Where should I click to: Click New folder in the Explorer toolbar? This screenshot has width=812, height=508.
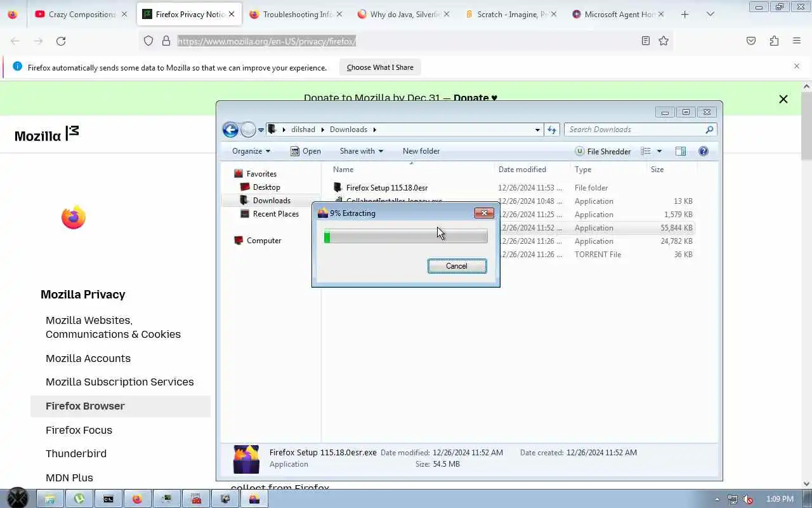click(421, 151)
